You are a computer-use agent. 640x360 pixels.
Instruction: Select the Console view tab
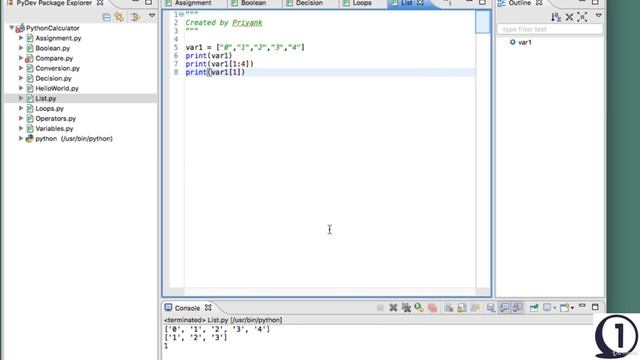click(x=187, y=308)
